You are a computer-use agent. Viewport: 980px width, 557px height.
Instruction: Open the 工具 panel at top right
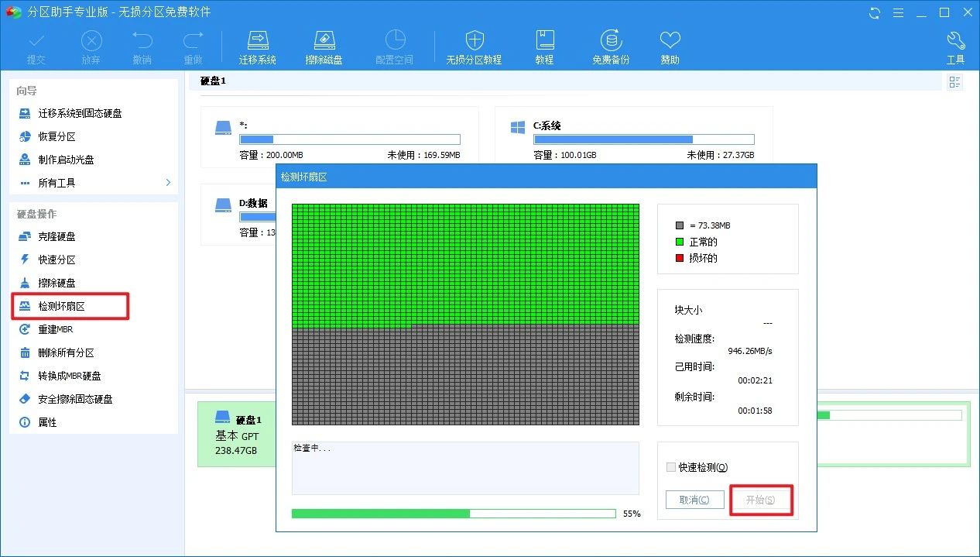[955, 44]
